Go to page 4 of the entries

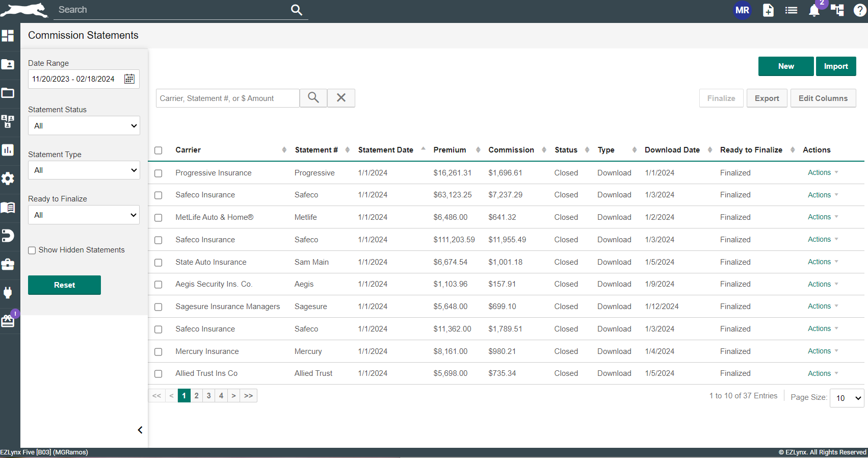click(x=221, y=396)
